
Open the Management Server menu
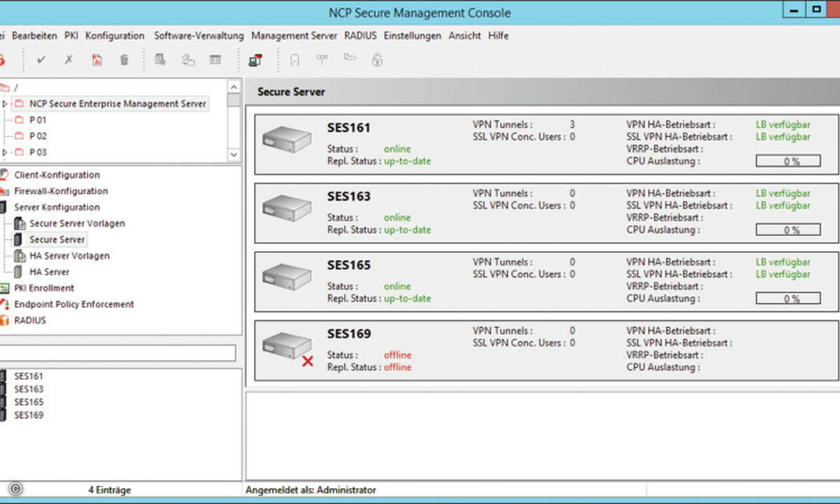click(294, 36)
